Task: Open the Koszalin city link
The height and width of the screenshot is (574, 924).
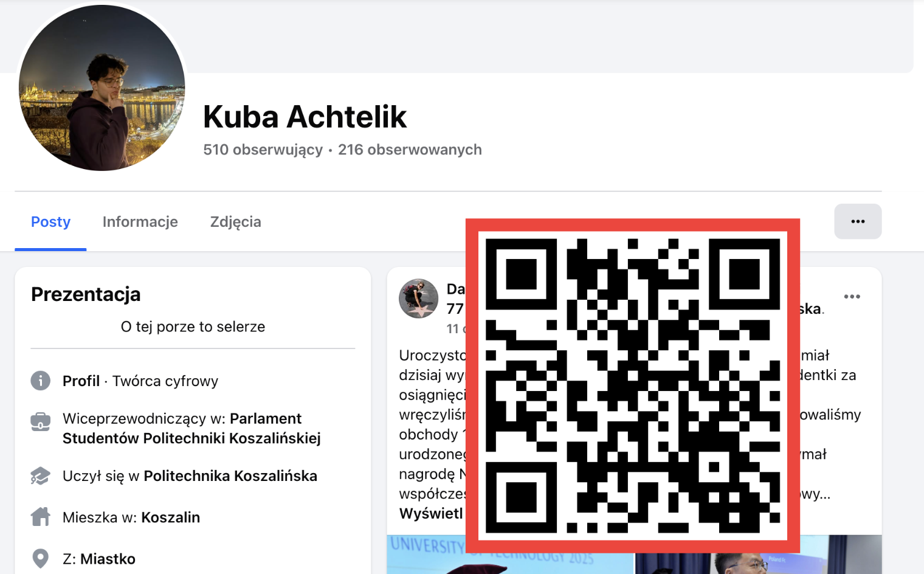Action: [x=171, y=517]
